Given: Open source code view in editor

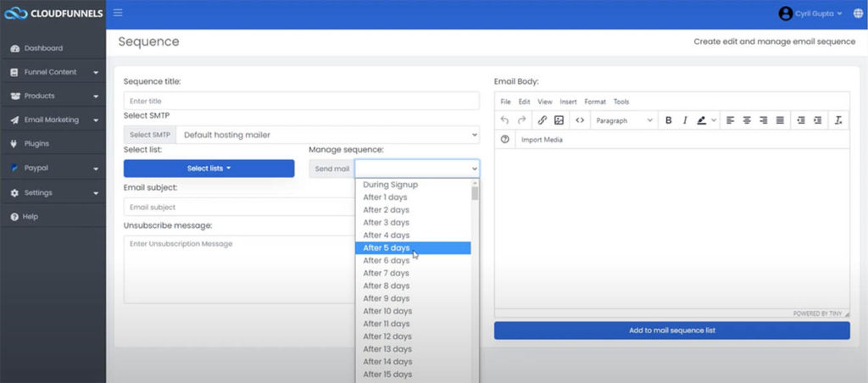Looking at the screenshot, I should [x=580, y=120].
